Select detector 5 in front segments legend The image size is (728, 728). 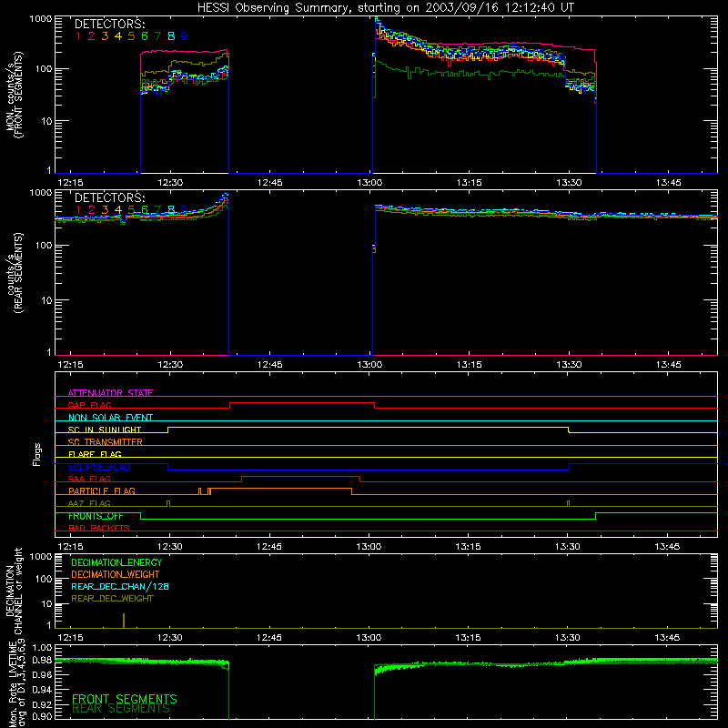[131, 36]
